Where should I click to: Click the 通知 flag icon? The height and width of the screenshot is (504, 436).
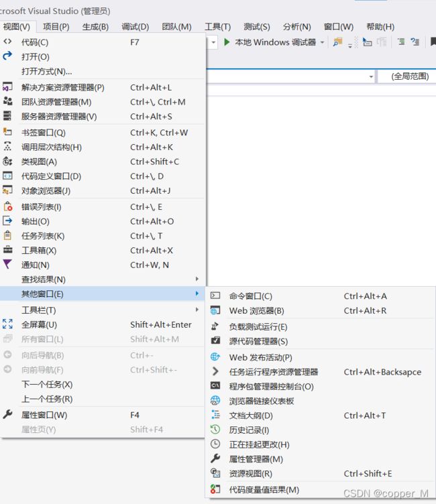[7, 264]
